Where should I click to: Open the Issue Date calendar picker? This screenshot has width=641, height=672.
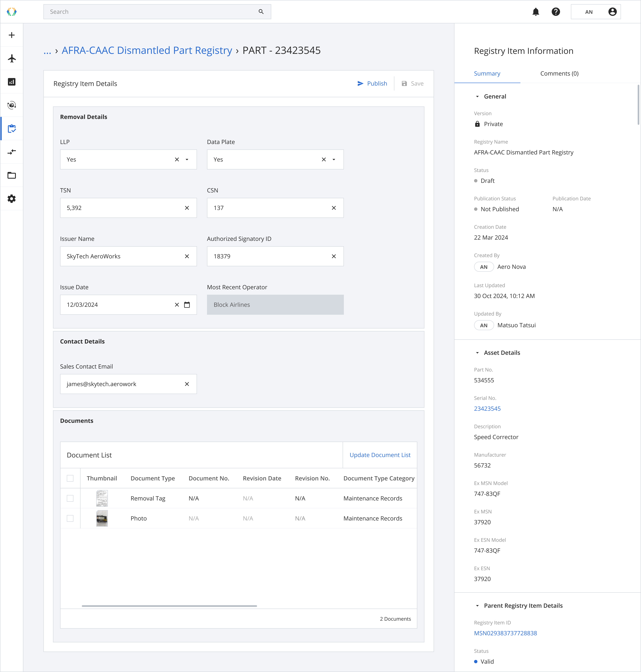coord(187,304)
